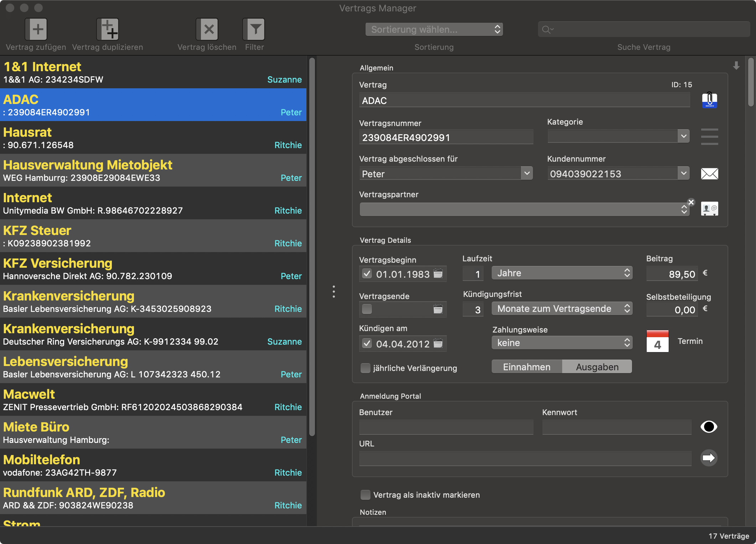The width and height of the screenshot is (756, 544).
Task: Select Hausverwaltung Mietobjekt contract
Action: pos(153,170)
